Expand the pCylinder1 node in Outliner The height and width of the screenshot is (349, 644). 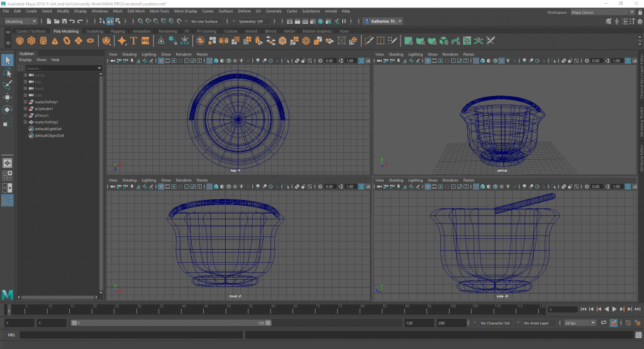[x=25, y=109]
